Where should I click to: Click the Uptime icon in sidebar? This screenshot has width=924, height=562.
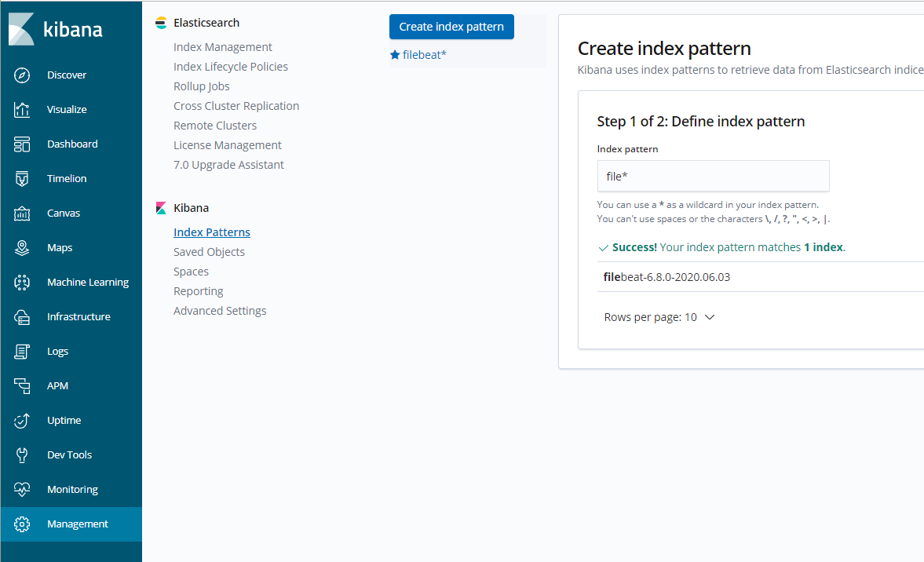(22, 421)
